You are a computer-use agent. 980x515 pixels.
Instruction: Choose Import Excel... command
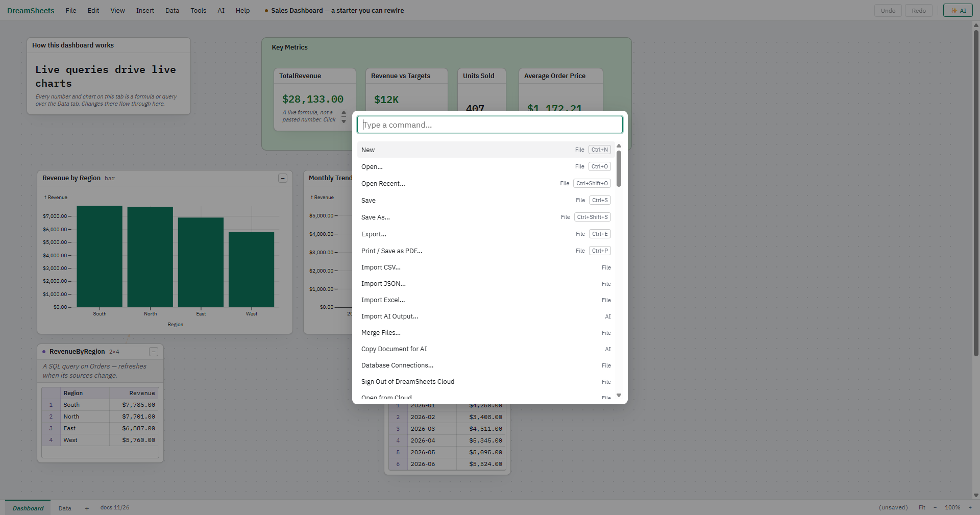coord(486,300)
